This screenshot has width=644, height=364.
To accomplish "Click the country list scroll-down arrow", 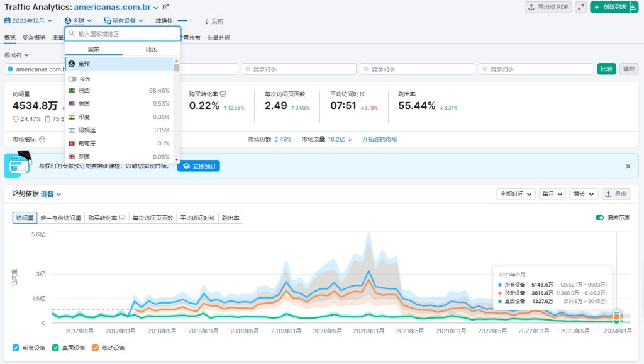I will (177, 159).
